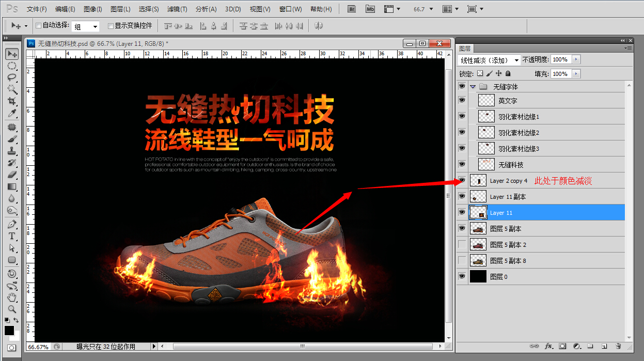Screen dimensions: 644x361
Task: Select the Crop tool
Action: 12,101
